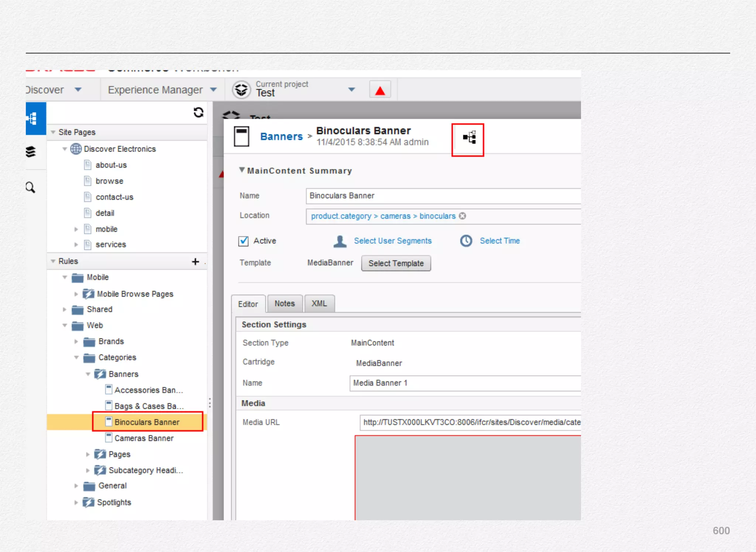Expand the Brands folder in Rules

[76, 342]
